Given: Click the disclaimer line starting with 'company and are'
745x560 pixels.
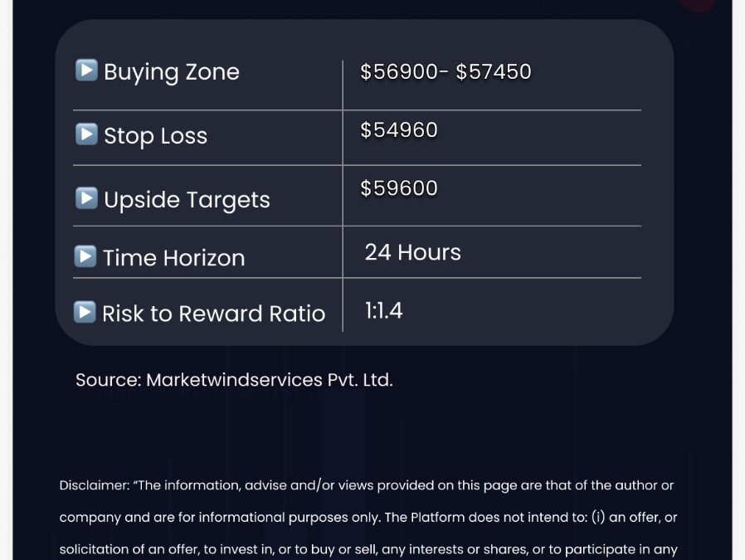Looking at the screenshot, I should [368, 517].
